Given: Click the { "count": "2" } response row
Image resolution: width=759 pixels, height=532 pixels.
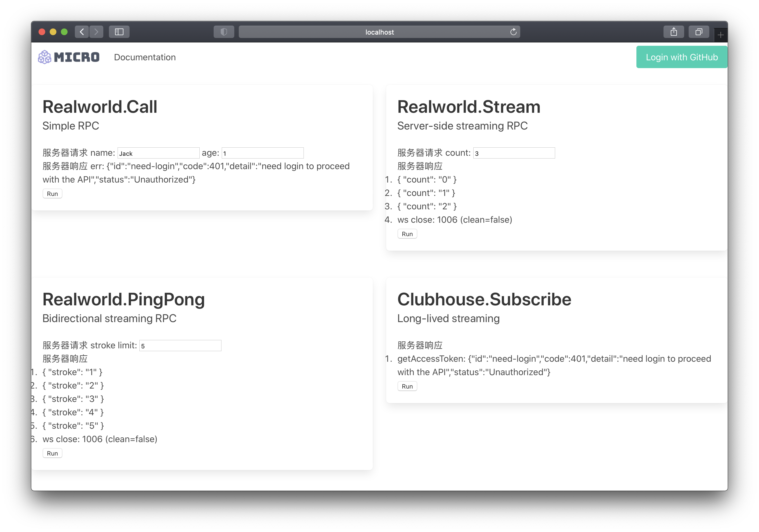Looking at the screenshot, I should [x=427, y=207].
